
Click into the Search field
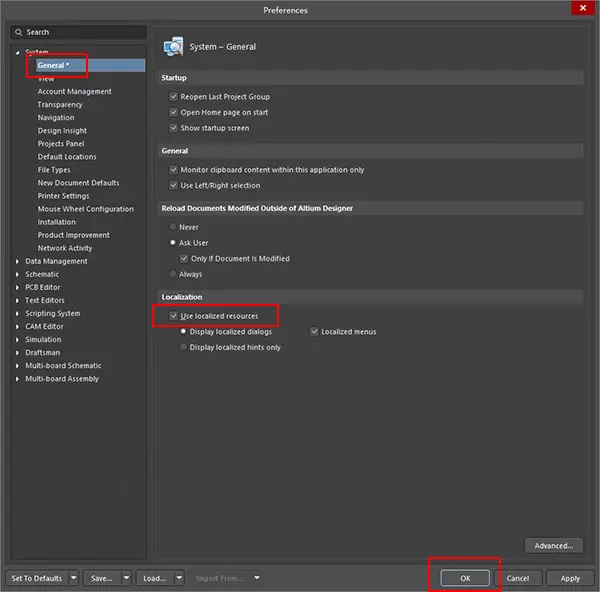coord(80,33)
